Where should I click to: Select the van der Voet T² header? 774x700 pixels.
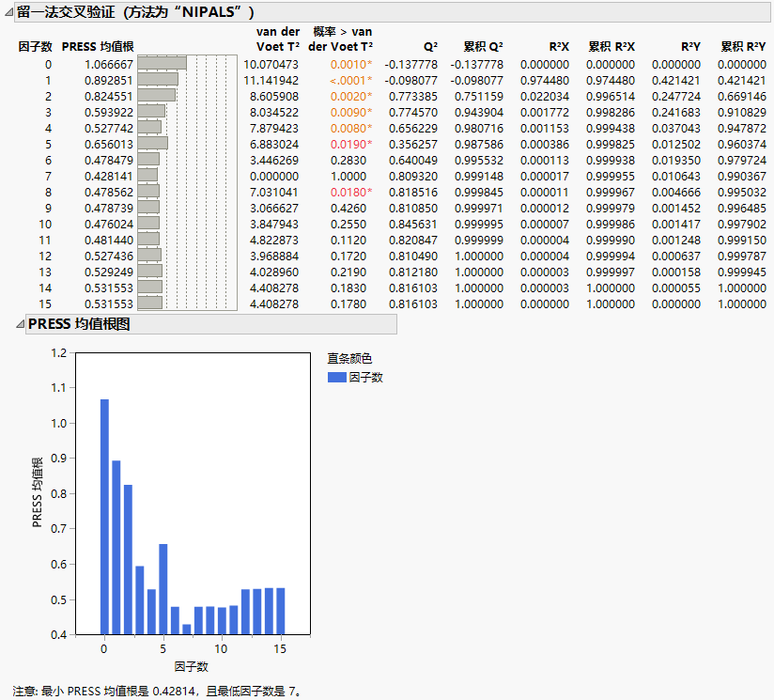pyautogui.click(x=277, y=39)
